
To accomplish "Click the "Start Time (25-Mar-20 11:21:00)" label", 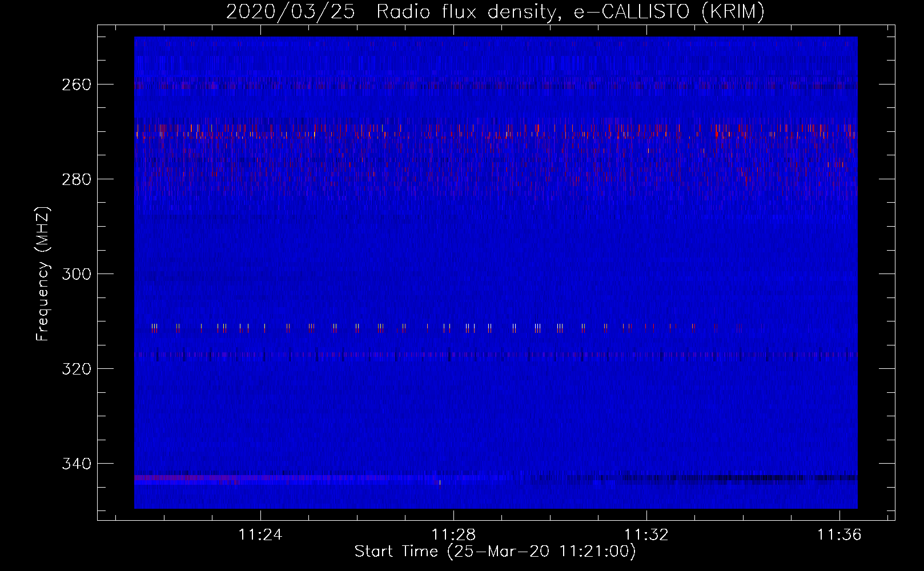I will click(x=495, y=552).
